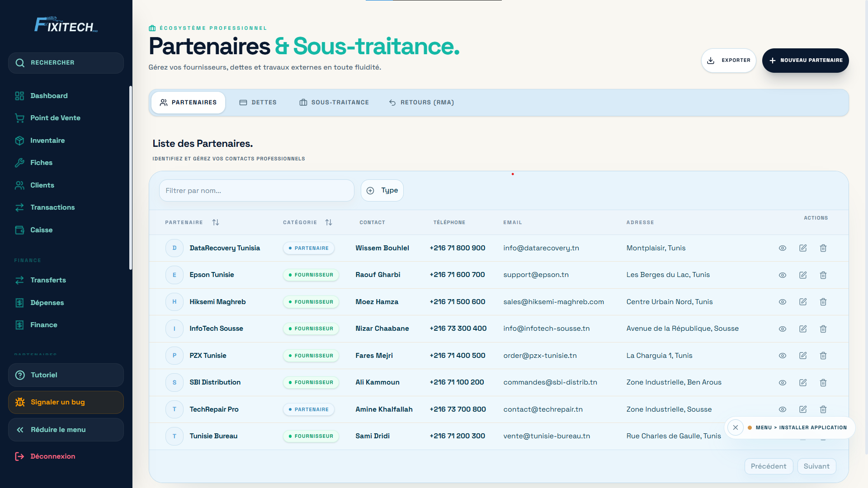Image resolution: width=868 pixels, height=488 pixels.
Task: Click the eye icon for TechRepair Pro
Action: [x=783, y=409]
